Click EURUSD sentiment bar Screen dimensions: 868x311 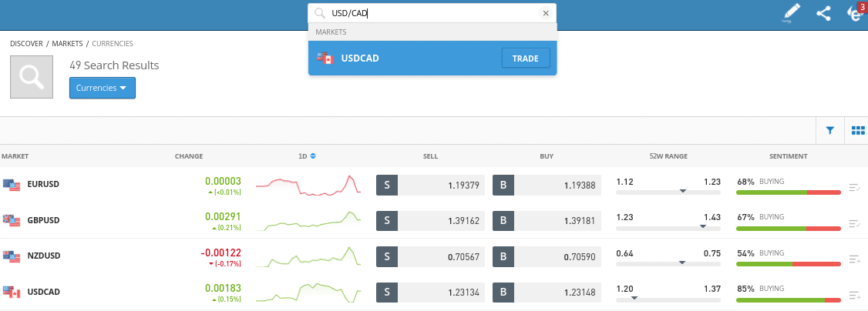(789, 192)
